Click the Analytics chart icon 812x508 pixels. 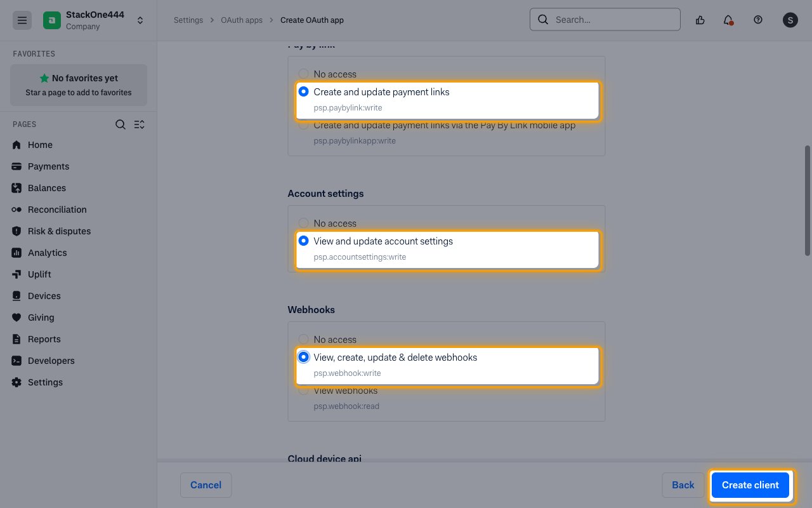point(16,253)
